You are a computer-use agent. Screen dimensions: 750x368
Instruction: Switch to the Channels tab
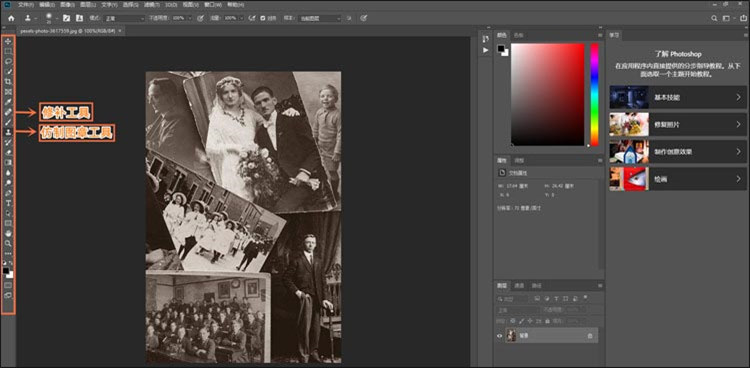(x=519, y=286)
